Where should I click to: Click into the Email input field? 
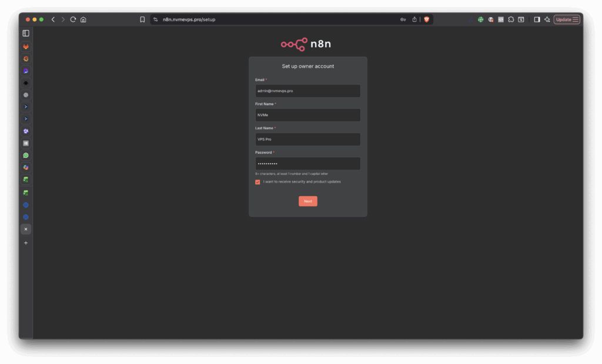(x=307, y=91)
